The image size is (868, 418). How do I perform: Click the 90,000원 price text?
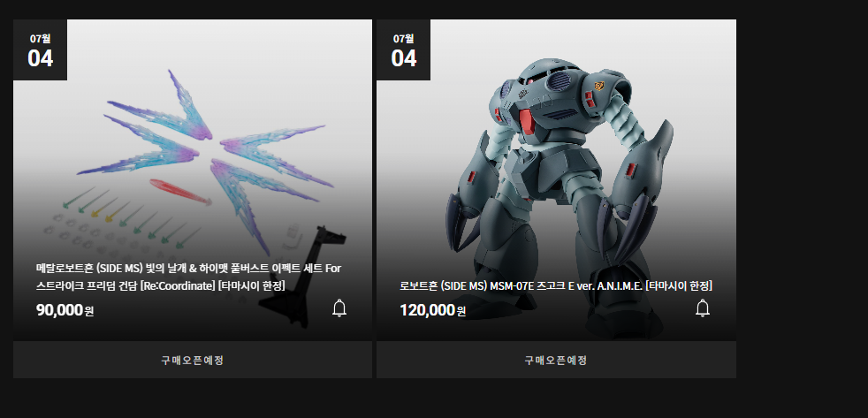(x=65, y=310)
